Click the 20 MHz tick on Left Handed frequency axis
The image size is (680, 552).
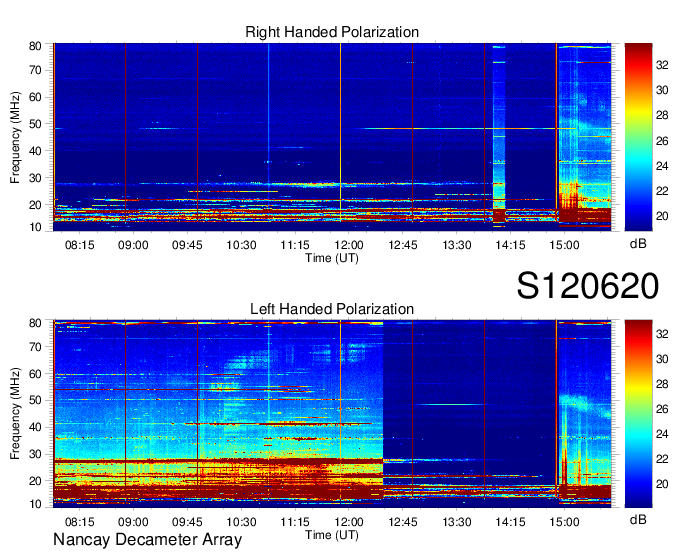35,481
